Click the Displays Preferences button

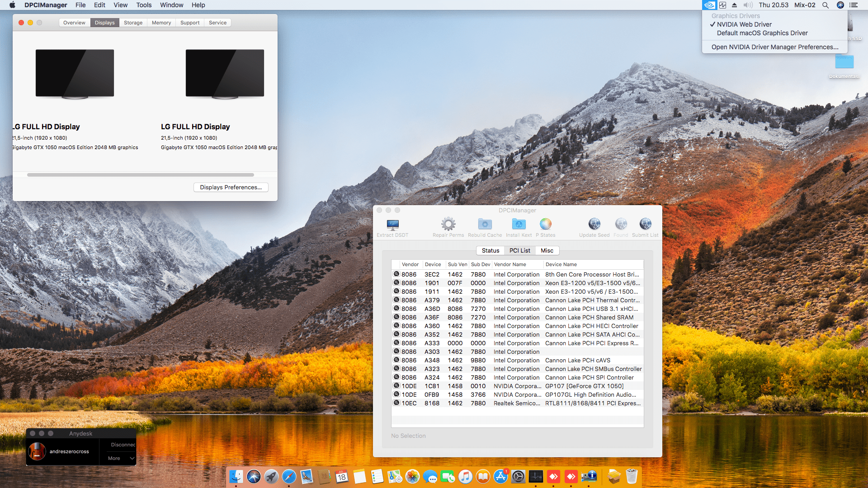tap(231, 187)
